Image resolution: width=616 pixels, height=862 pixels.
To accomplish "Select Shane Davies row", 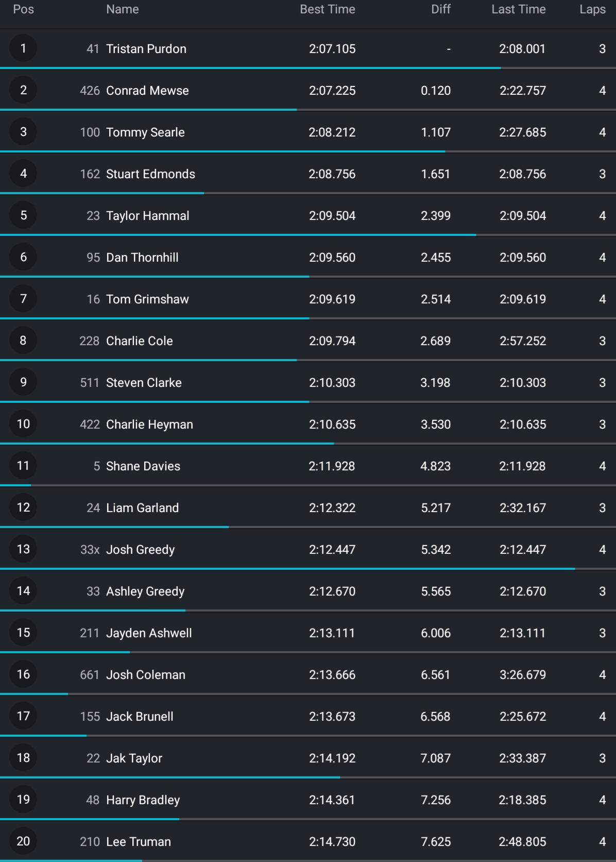I will coord(308,466).
